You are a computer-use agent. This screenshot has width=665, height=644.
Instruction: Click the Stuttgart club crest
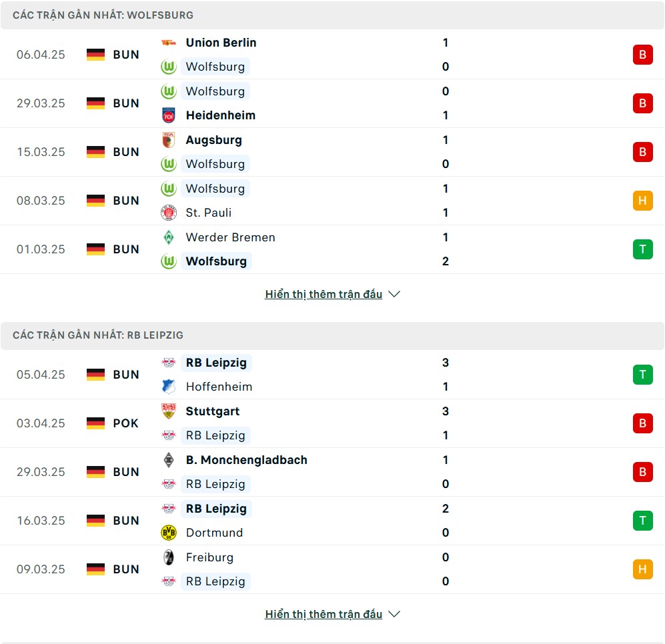tap(168, 411)
